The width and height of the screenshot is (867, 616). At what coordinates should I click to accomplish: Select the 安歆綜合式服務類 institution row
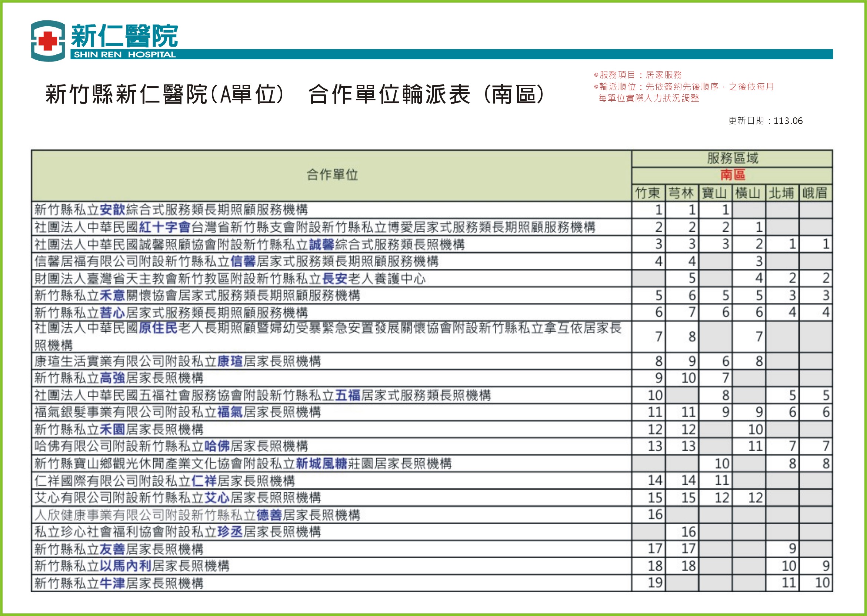pos(432,210)
